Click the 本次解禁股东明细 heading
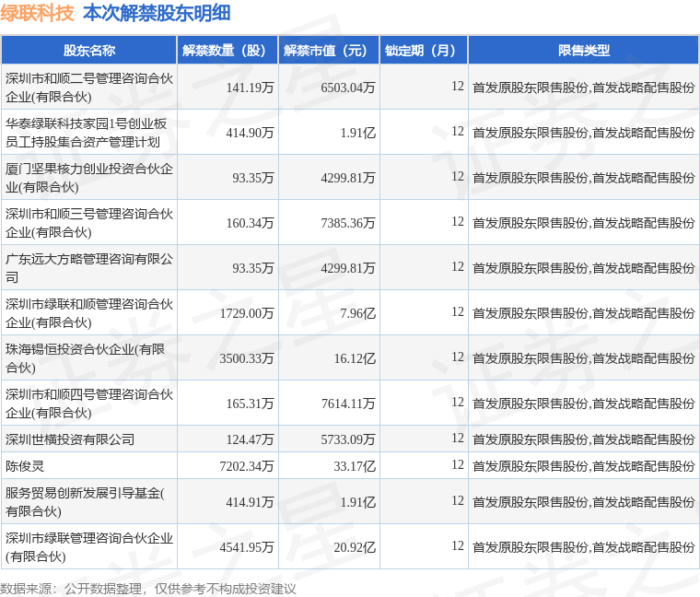The image size is (700, 597). [157, 14]
